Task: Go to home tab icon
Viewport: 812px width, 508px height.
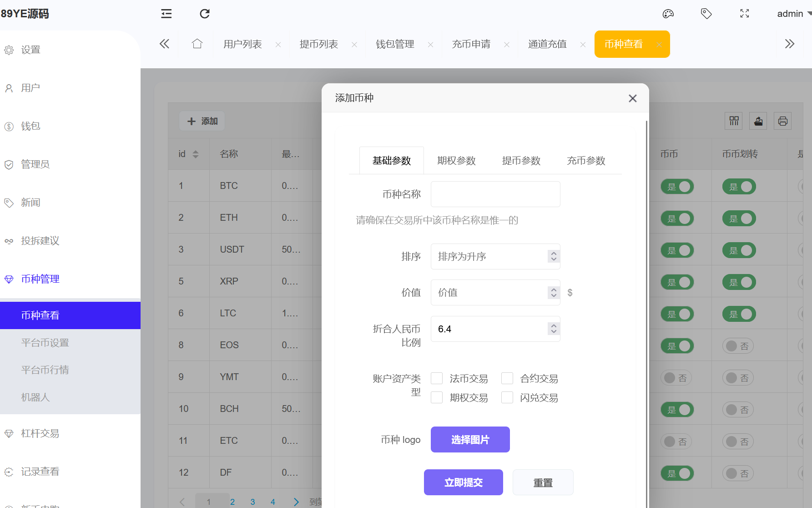Action: click(197, 44)
